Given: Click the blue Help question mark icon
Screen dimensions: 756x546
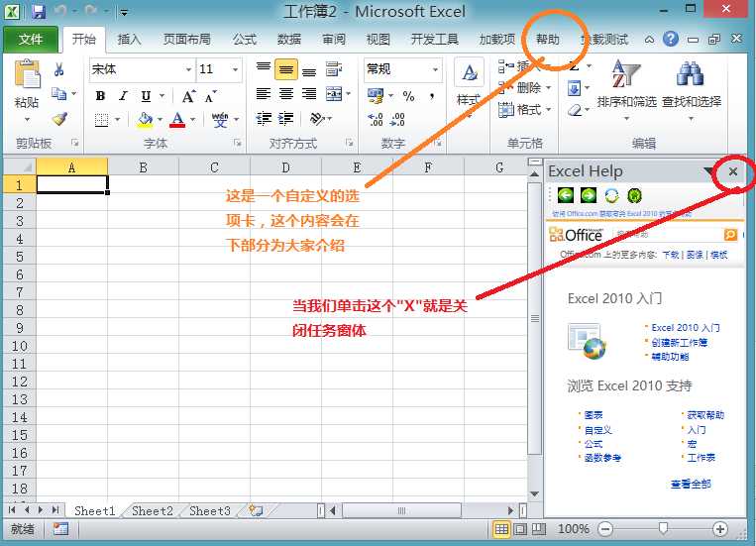Looking at the screenshot, I should pos(671,39).
